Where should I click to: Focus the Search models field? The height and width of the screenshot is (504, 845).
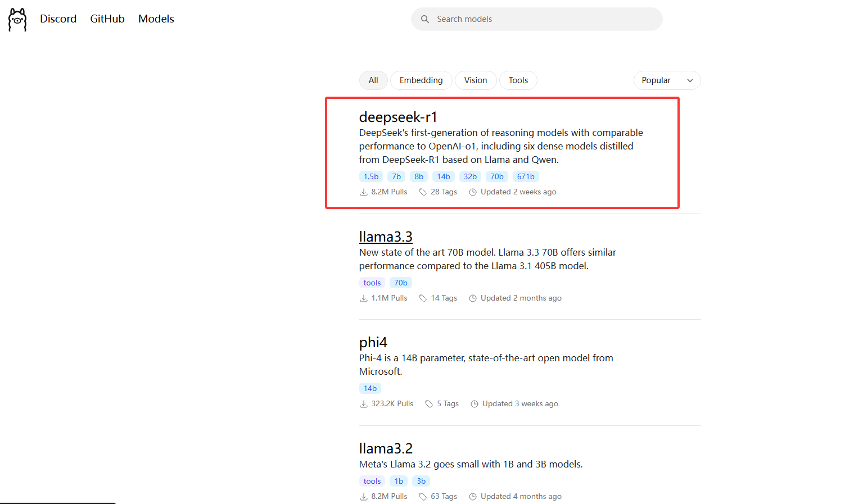537,19
